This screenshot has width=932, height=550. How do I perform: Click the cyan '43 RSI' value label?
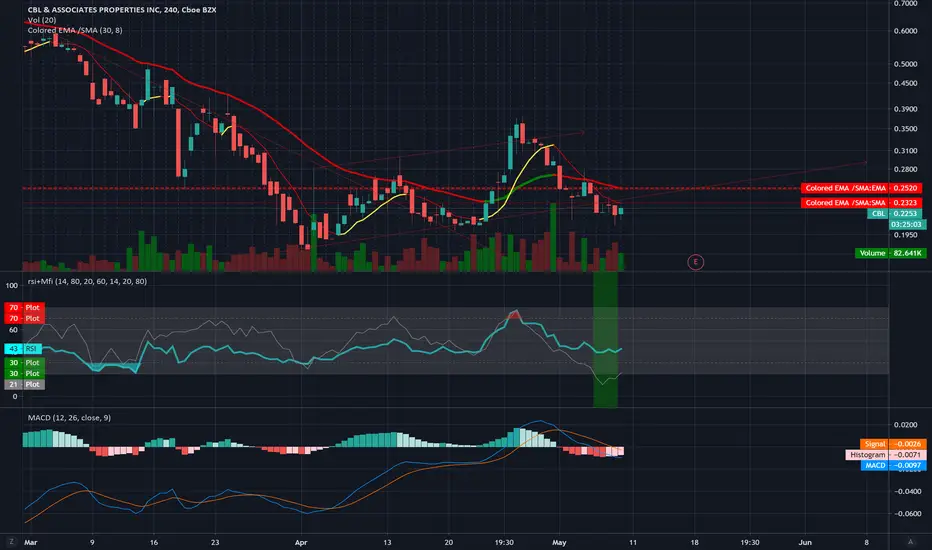[24, 348]
